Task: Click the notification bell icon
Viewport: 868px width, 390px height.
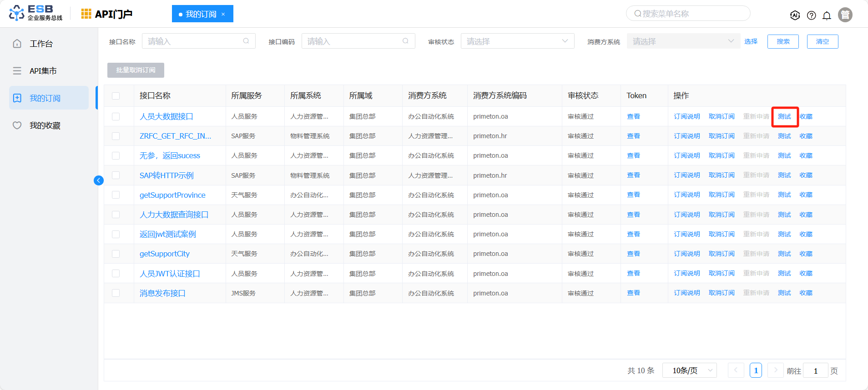Action: [x=827, y=15]
